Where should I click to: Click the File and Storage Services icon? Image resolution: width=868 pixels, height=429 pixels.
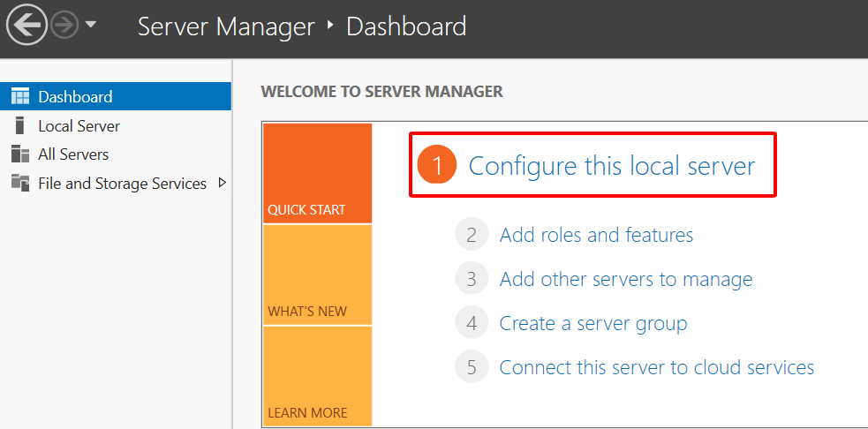(19, 183)
